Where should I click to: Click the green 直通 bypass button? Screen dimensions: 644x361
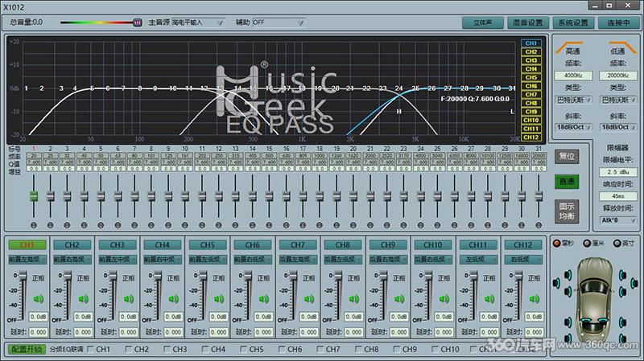pos(567,182)
